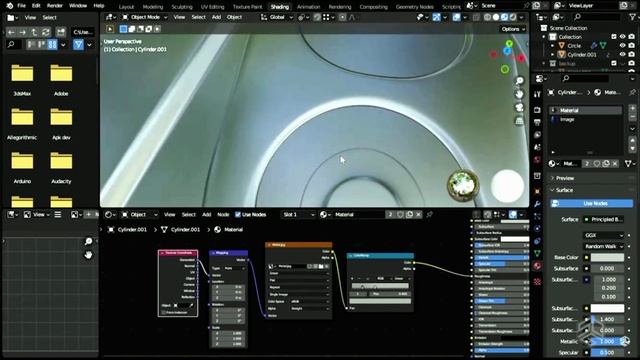Open the Modifiers wrench properties tab
This screenshot has width=640, height=360.
(538, 204)
